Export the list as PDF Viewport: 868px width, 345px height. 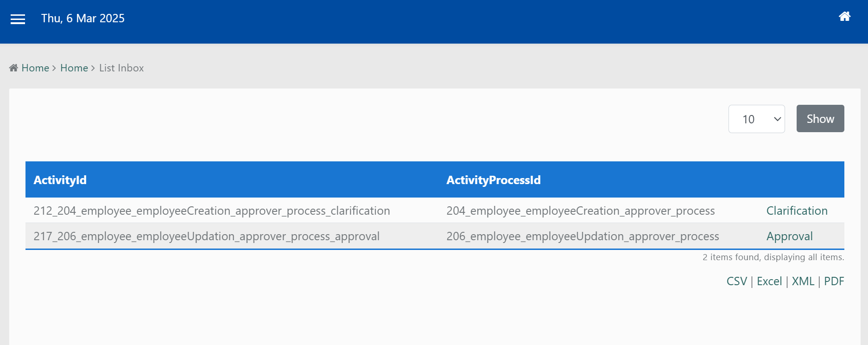tap(834, 281)
